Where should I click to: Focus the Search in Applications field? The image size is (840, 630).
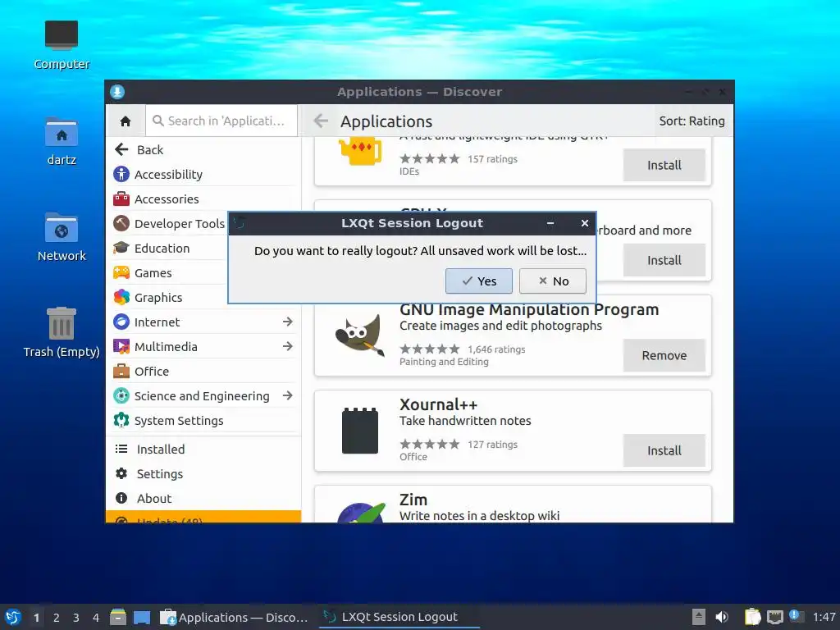point(221,121)
